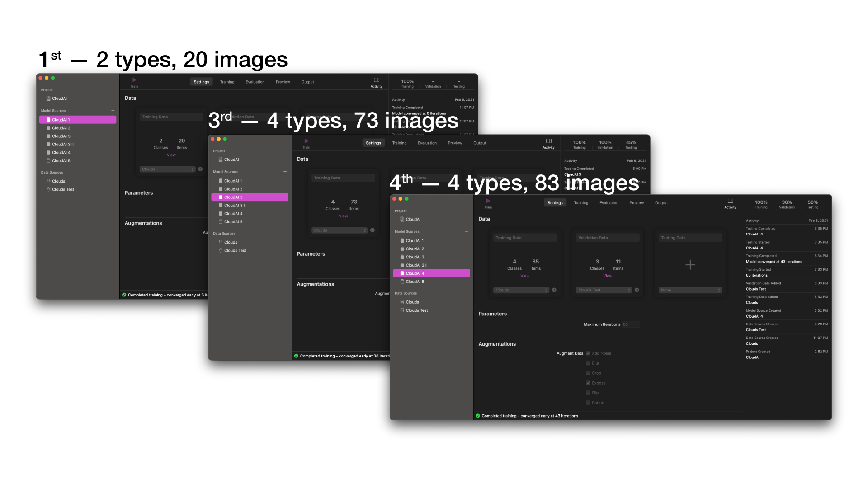Add a model source in middle window
The width and height of the screenshot is (868, 488).
pos(285,172)
